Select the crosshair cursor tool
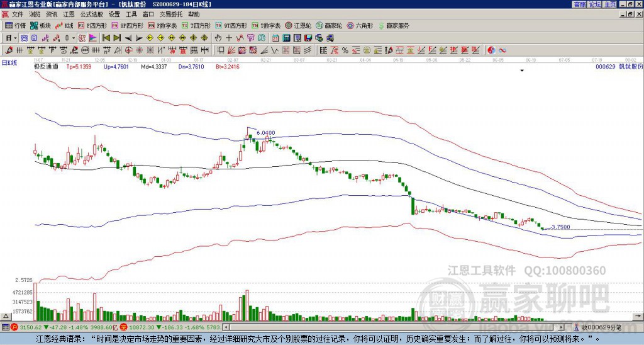 [x=229, y=38]
